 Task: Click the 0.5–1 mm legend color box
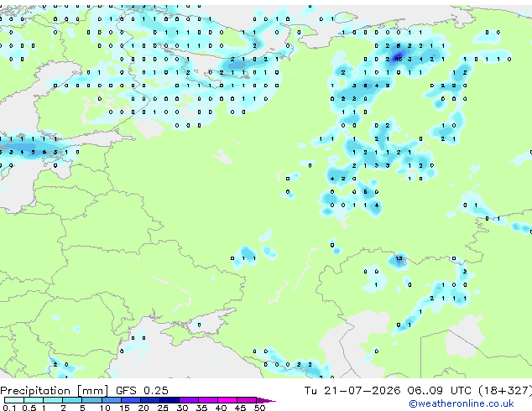click(x=34, y=400)
